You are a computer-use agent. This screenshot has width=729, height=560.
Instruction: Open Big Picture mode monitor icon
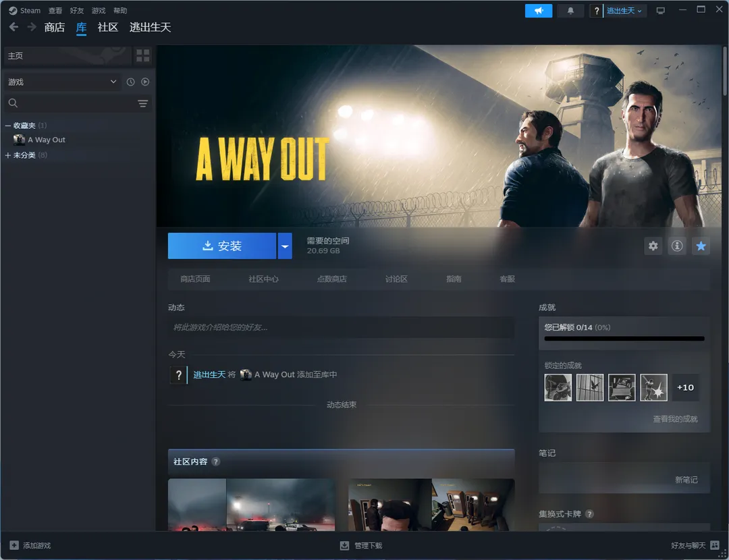(x=660, y=11)
